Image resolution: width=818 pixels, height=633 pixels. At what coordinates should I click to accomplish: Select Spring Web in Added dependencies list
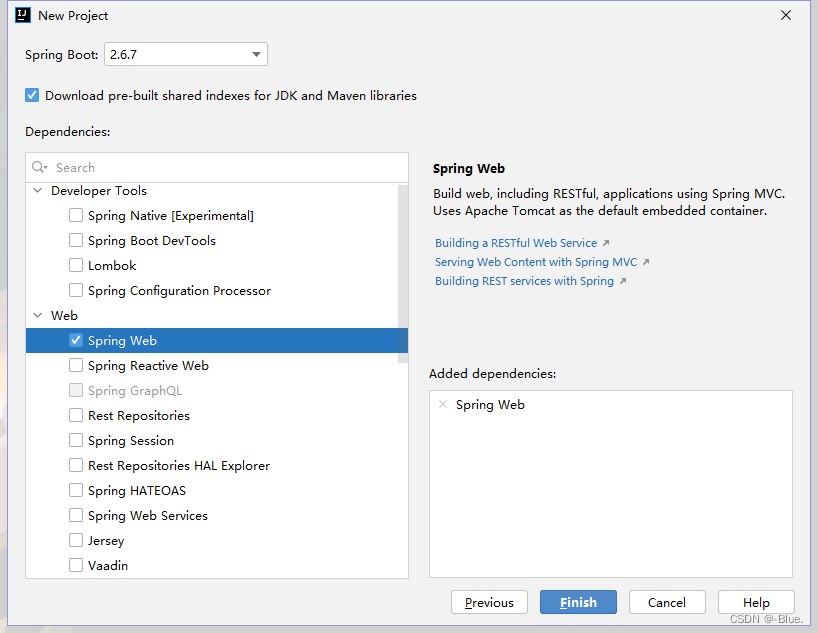(490, 405)
